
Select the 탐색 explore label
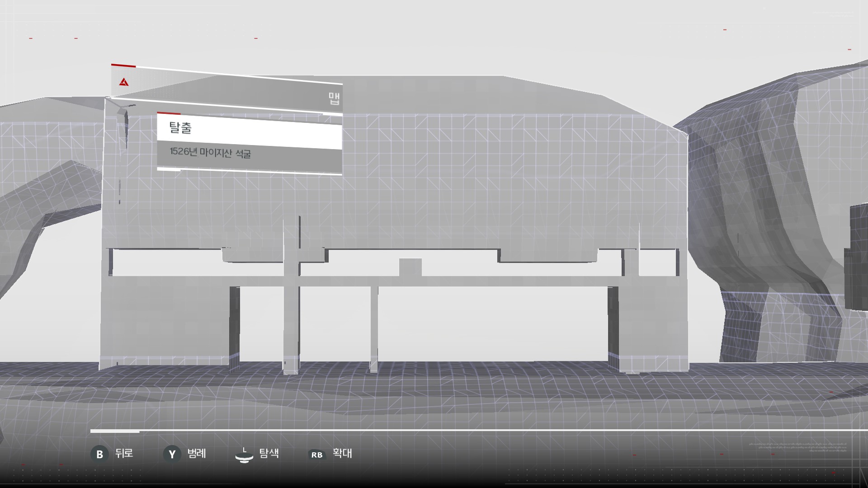pos(269,453)
